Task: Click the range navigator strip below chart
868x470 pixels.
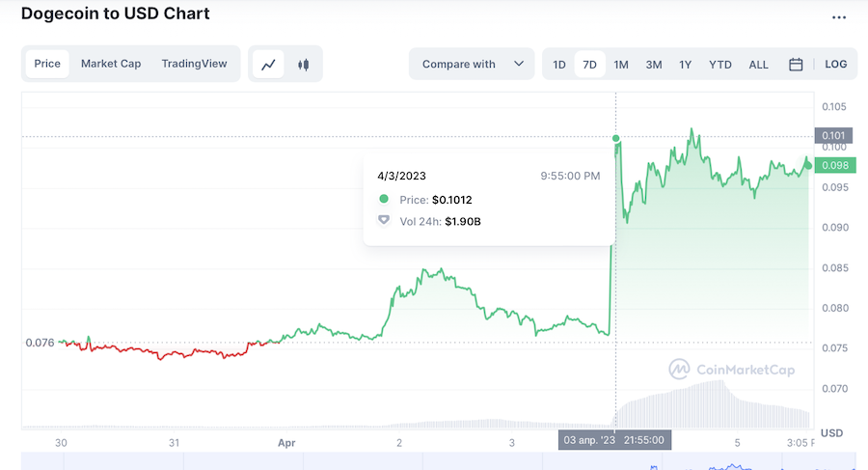Action: click(x=439, y=461)
